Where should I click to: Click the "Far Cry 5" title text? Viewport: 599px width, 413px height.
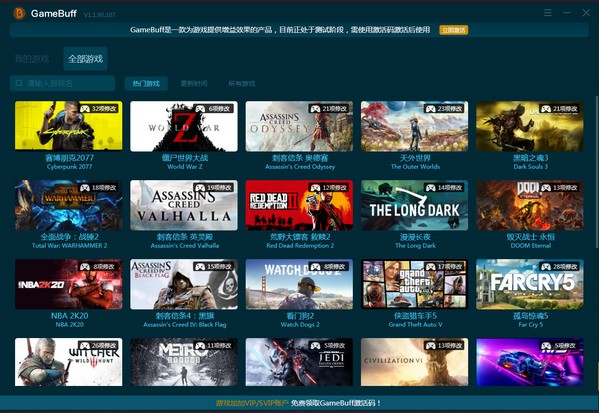(x=531, y=325)
